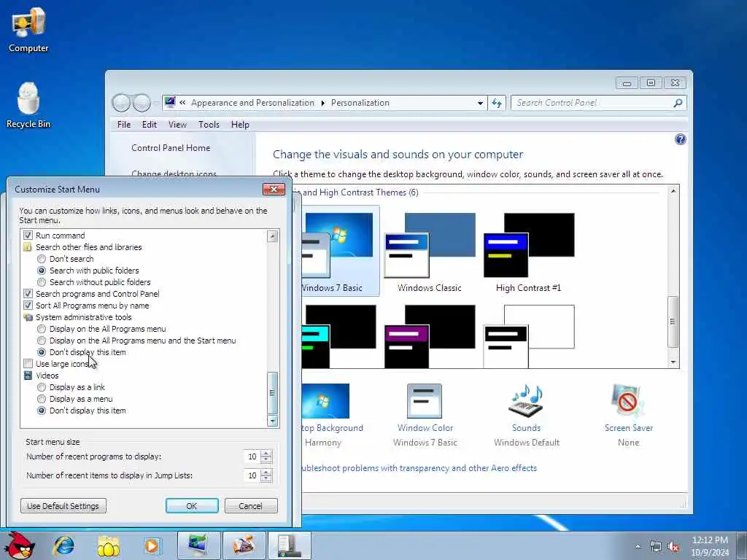
Task: Click Cancel in Customize Start Menu
Action: [x=251, y=506]
